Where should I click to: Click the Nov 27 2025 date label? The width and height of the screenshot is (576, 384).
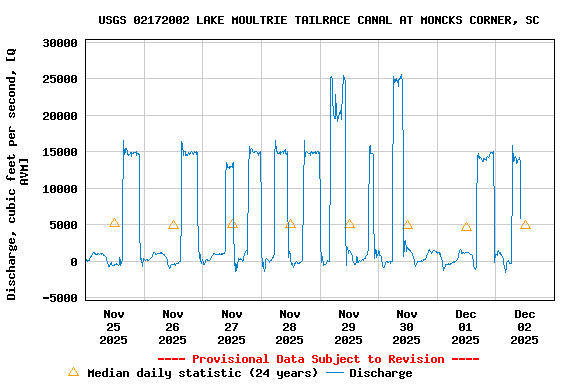point(231,327)
